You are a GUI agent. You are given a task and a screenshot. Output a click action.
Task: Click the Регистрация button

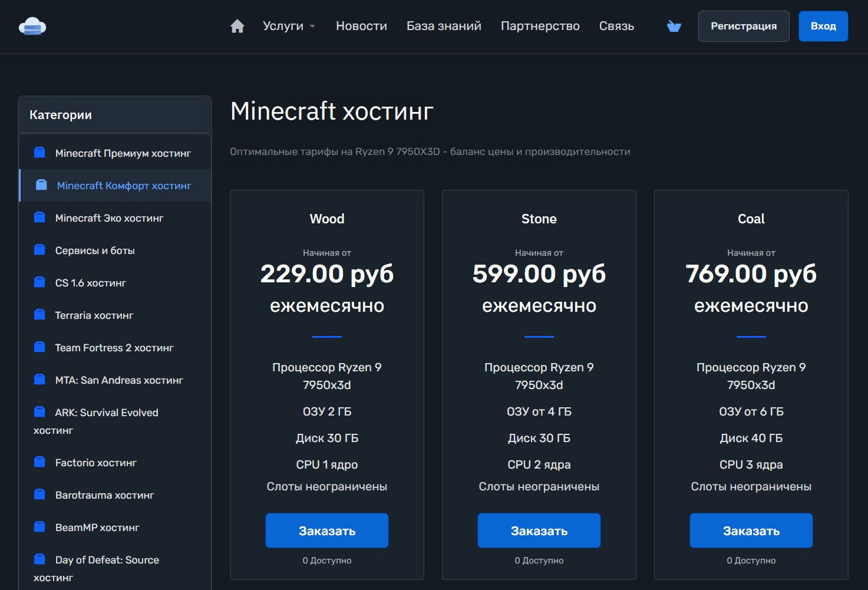tap(744, 26)
